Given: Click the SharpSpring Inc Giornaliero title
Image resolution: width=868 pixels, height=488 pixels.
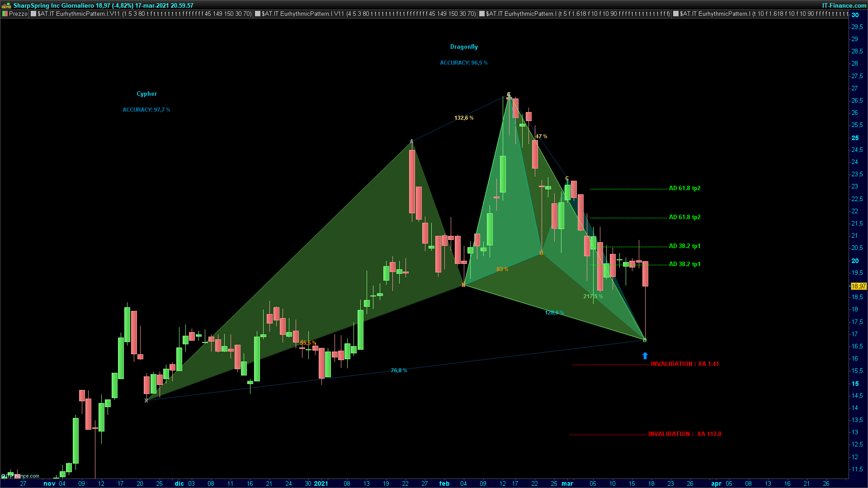Looking at the screenshot, I should (54, 5).
